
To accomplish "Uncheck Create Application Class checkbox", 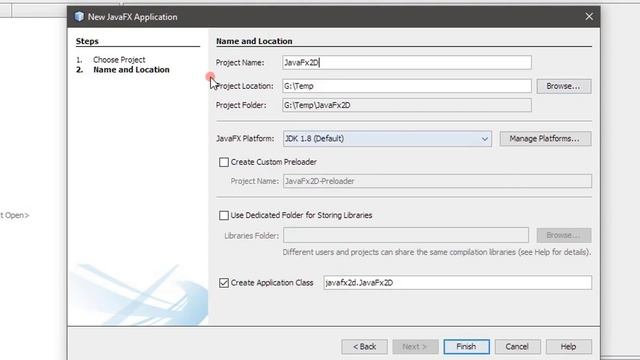I will point(224,282).
